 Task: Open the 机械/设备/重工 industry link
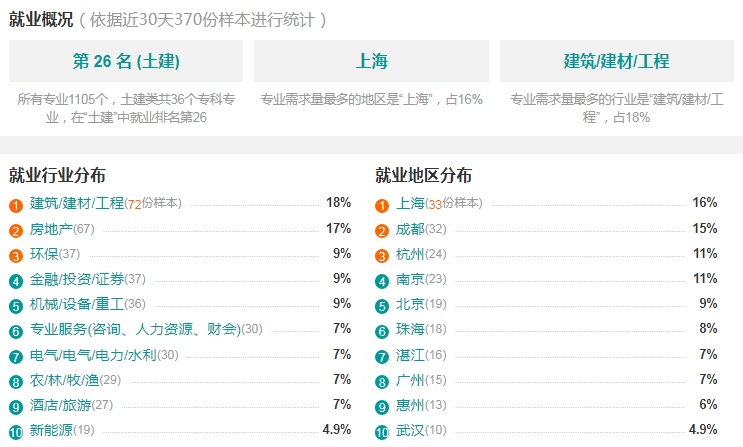click(77, 304)
